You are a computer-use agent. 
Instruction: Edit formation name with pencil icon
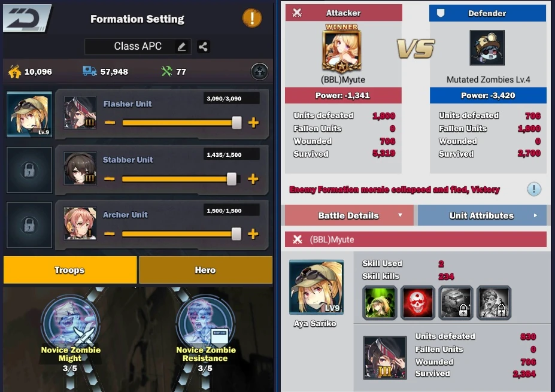coord(181,47)
